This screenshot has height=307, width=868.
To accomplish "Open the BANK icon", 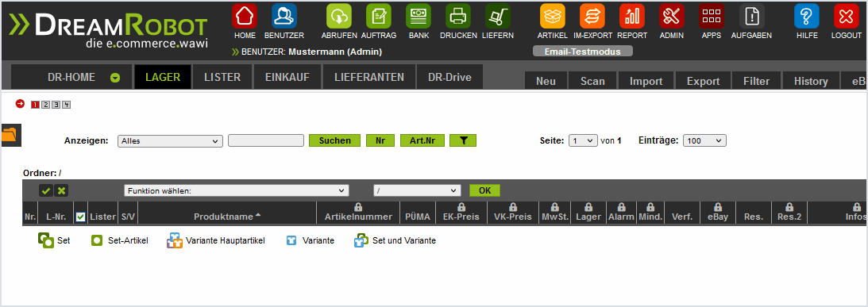I will (419, 17).
